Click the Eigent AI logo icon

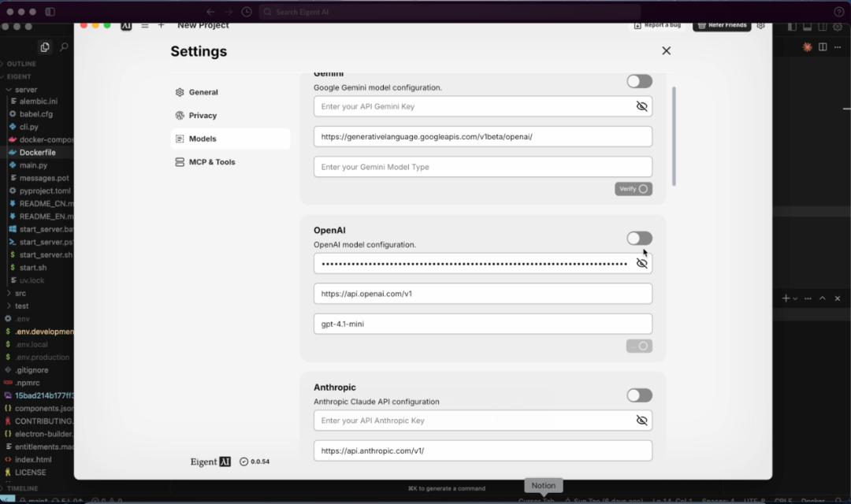pos(126,25)
